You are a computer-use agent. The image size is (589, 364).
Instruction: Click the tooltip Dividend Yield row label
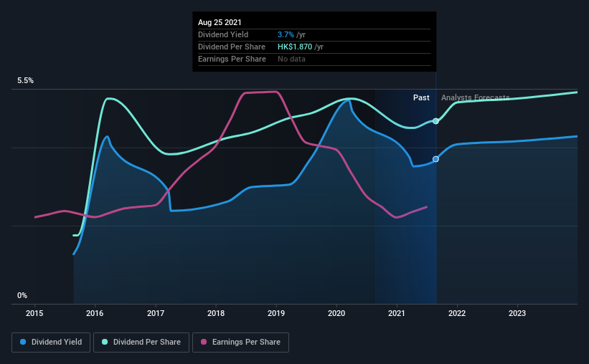[x=223, y=35]
